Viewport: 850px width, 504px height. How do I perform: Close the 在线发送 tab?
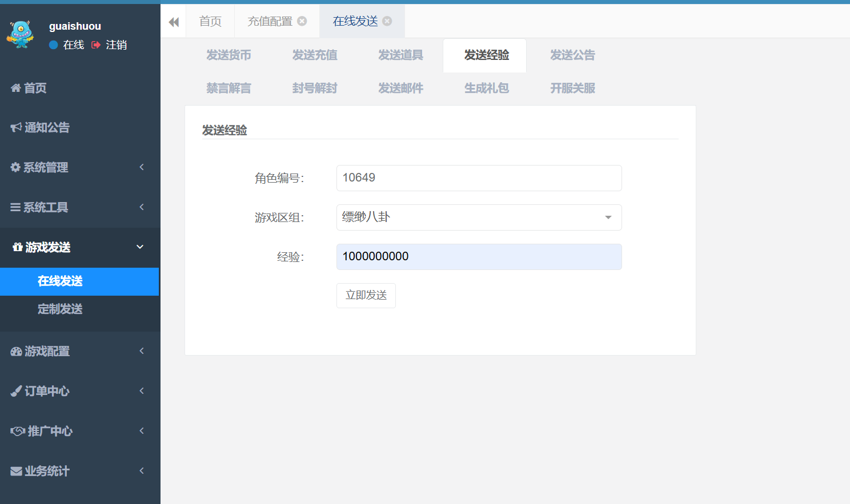pos(387,21)
